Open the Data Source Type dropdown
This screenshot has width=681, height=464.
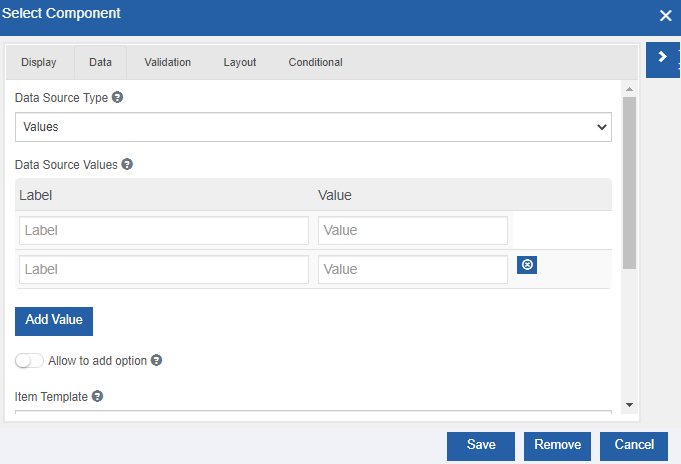pyautogui.click(x=313, y=127)
